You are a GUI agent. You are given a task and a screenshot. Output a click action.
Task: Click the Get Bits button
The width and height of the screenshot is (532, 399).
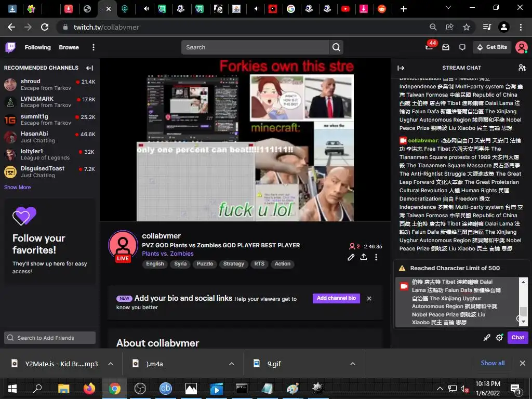tap(492, 47)
